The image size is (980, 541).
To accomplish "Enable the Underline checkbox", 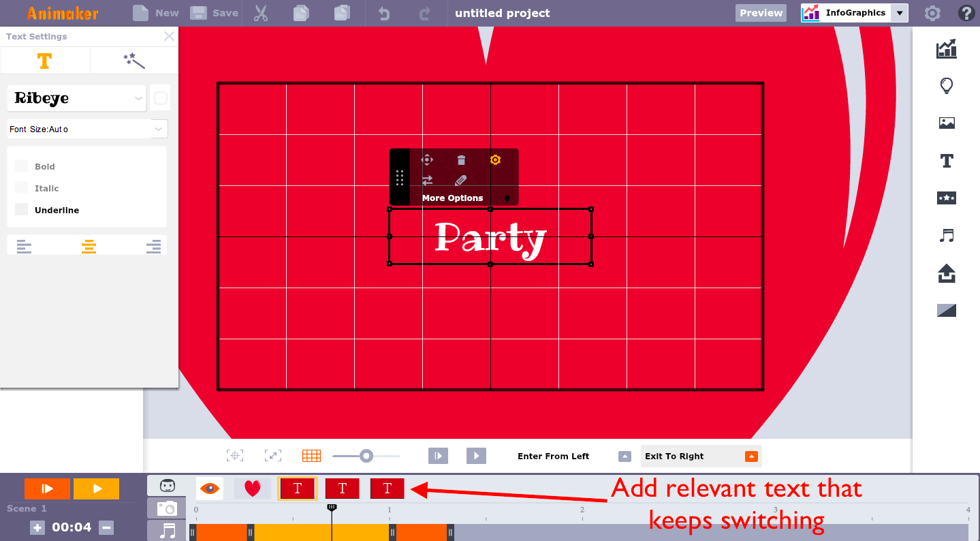I will point(22,209).
